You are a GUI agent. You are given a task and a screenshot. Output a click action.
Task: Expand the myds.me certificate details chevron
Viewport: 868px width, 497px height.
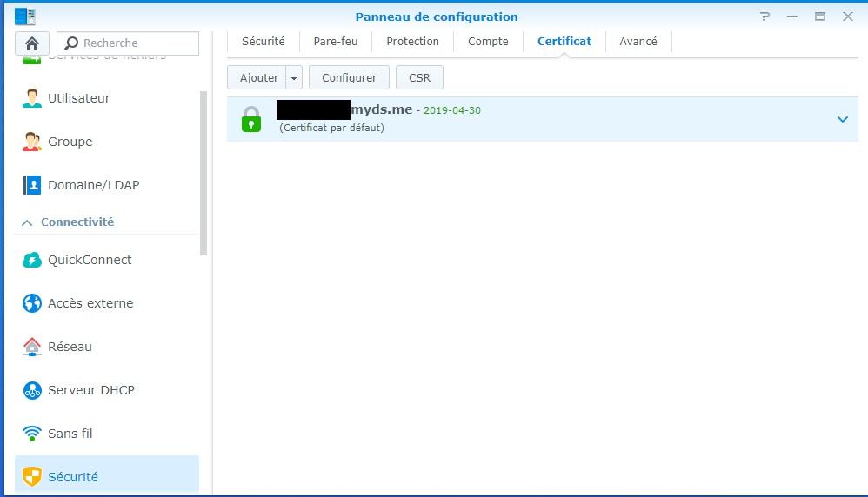tap(843, 119)
